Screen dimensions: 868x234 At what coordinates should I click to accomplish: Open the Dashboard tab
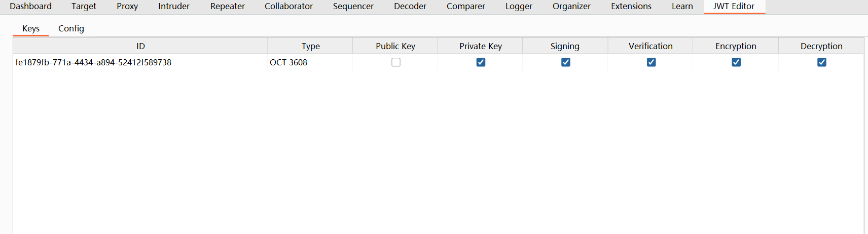(x=30, y=6)
